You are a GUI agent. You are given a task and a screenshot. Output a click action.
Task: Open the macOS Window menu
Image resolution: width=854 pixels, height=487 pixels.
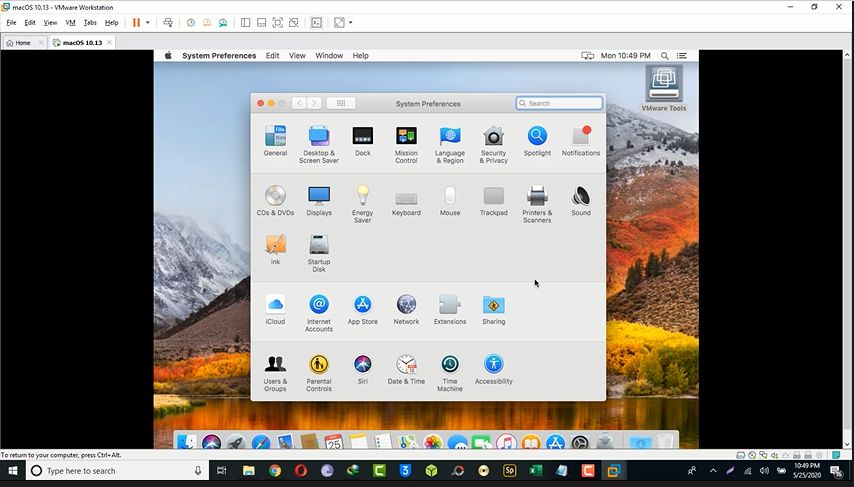(x=330, y=56)
